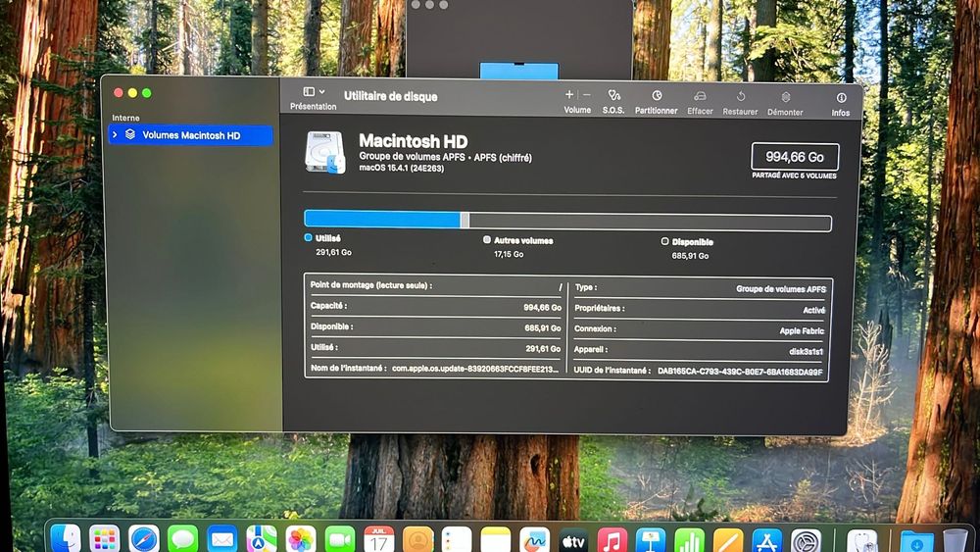Open Music from the Dock
The width and height of the screenshot is (980, 552).
[612, 539]
